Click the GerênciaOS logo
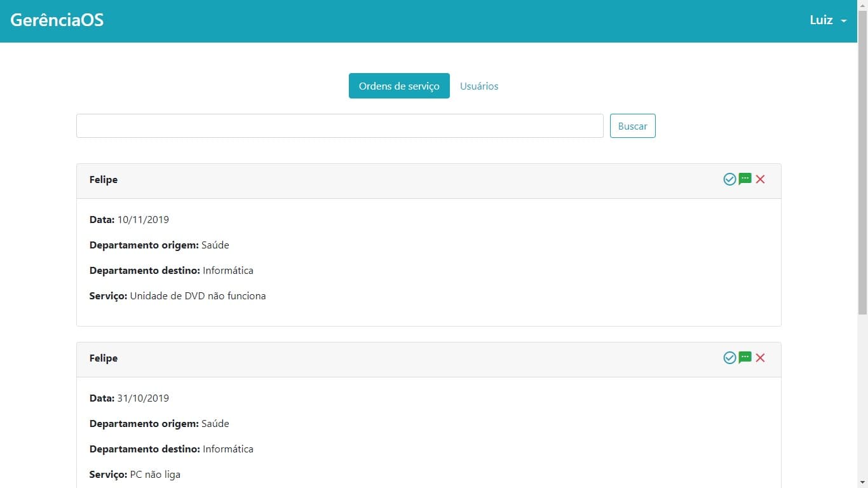This screenshot has height=488, width=868. point(56,20)
